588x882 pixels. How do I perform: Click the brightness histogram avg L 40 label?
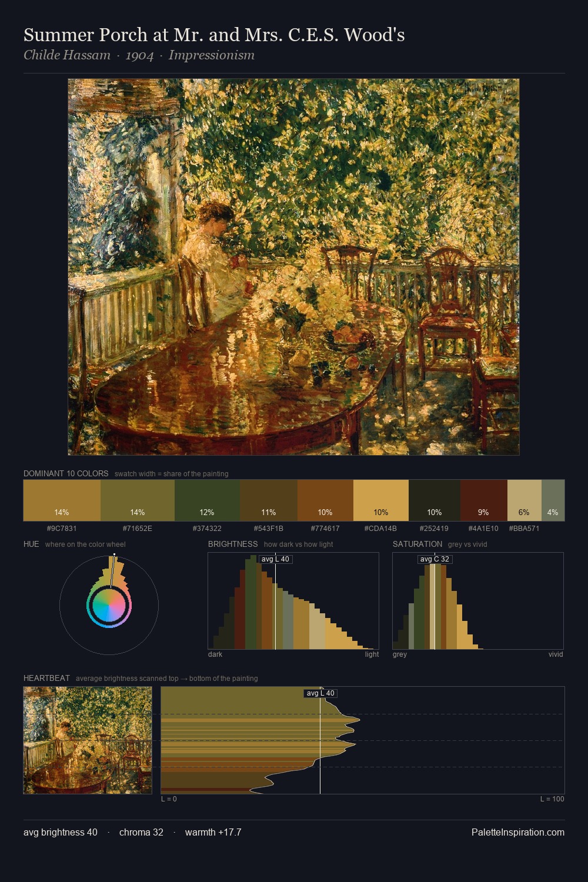[275, 559]
